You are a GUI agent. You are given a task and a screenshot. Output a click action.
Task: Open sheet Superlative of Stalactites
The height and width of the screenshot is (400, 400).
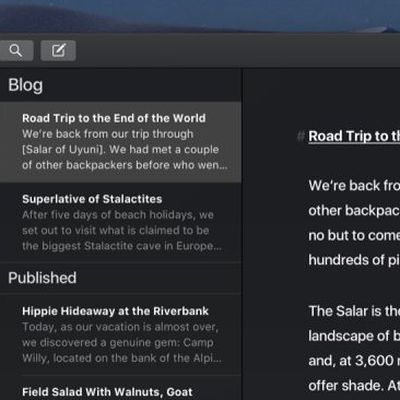(x=120, y=223)
